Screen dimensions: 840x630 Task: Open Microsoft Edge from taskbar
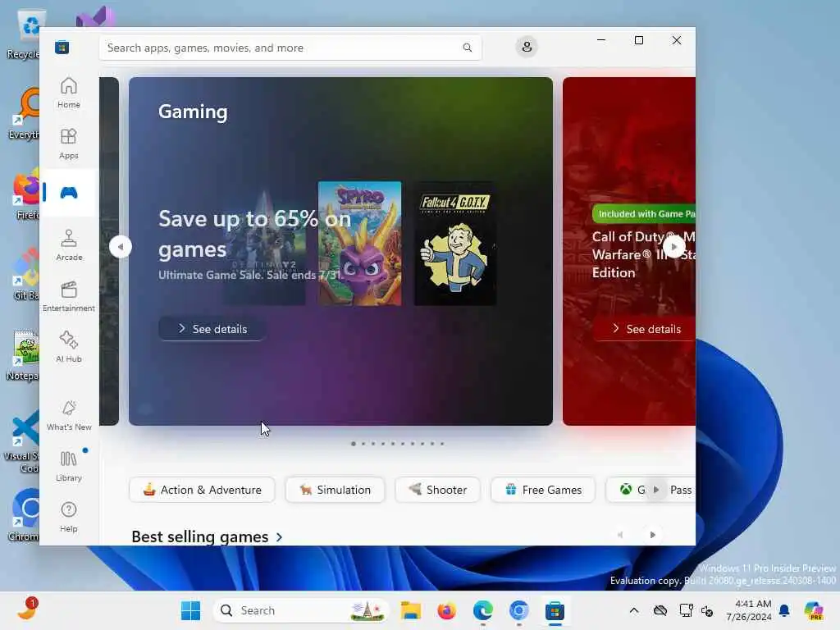pyautogui.click(x=482, y=610)
